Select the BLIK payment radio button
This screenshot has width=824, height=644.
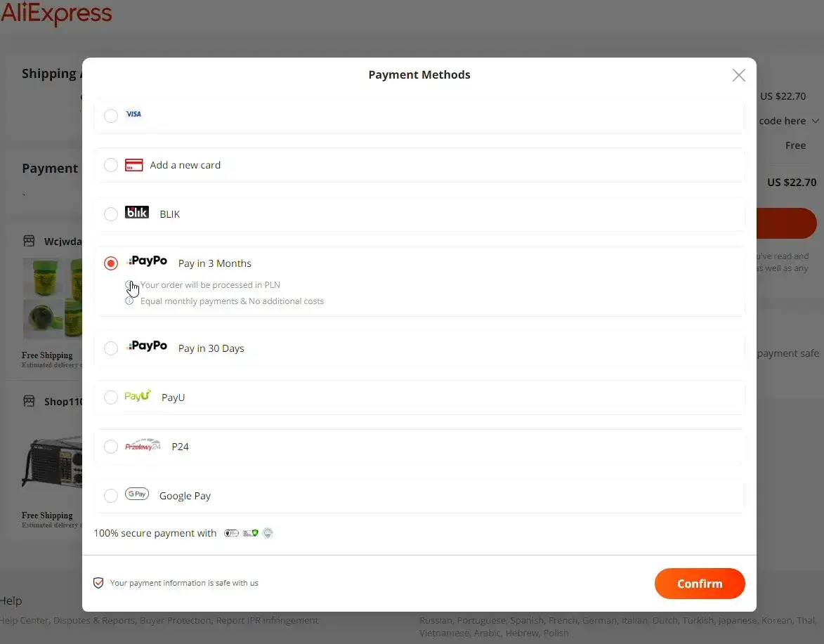coord(111,214)
